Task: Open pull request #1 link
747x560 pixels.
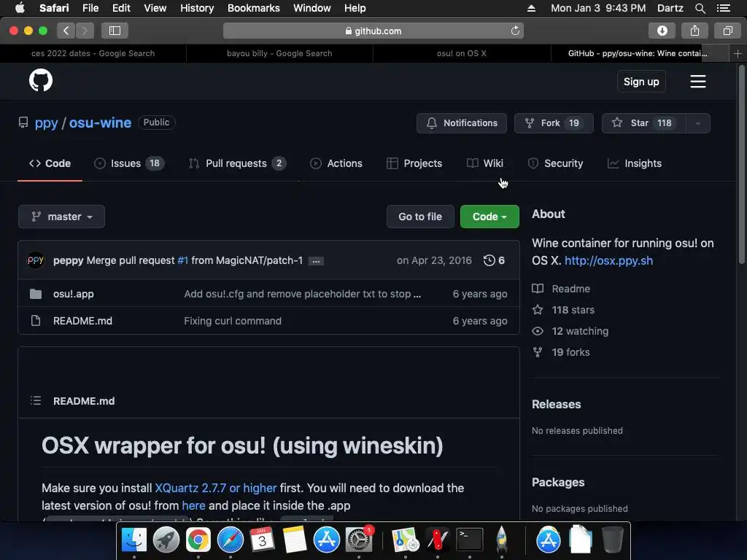Action: (x=182, y=260)
